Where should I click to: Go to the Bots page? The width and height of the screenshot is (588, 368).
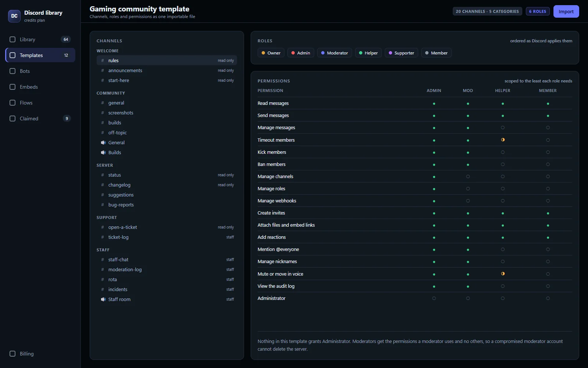[x=40, y=71]
